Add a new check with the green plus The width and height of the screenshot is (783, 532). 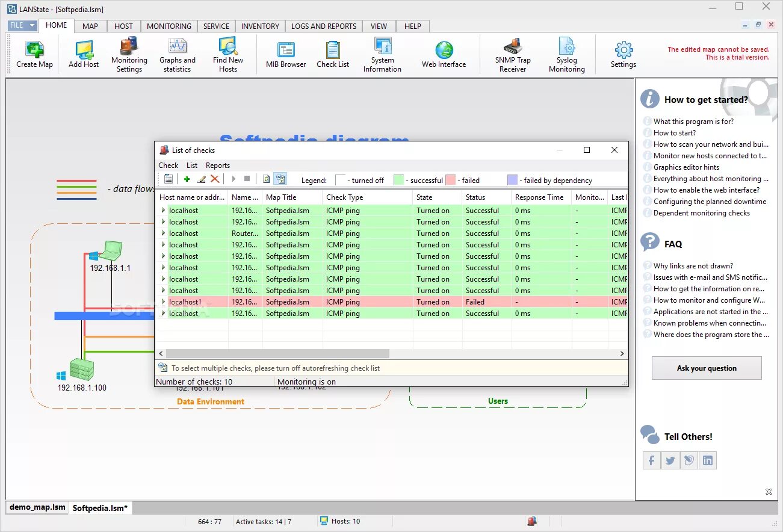tap(187, 179)
